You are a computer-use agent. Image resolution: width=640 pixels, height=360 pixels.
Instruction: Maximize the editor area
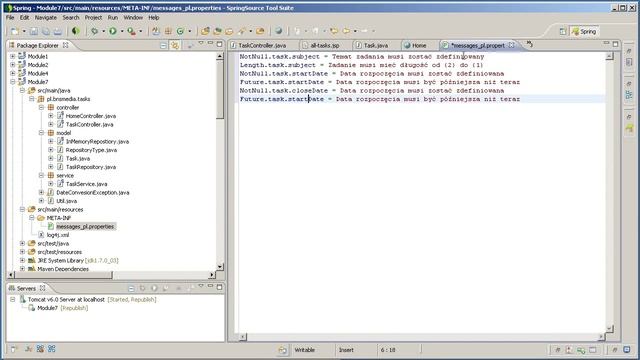615,44
